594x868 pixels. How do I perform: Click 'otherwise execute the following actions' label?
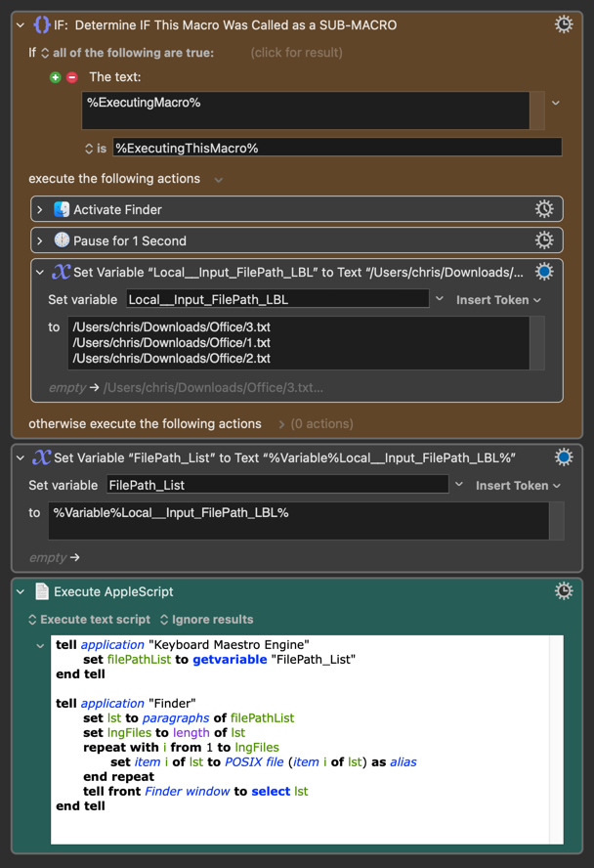click(145, 423)
